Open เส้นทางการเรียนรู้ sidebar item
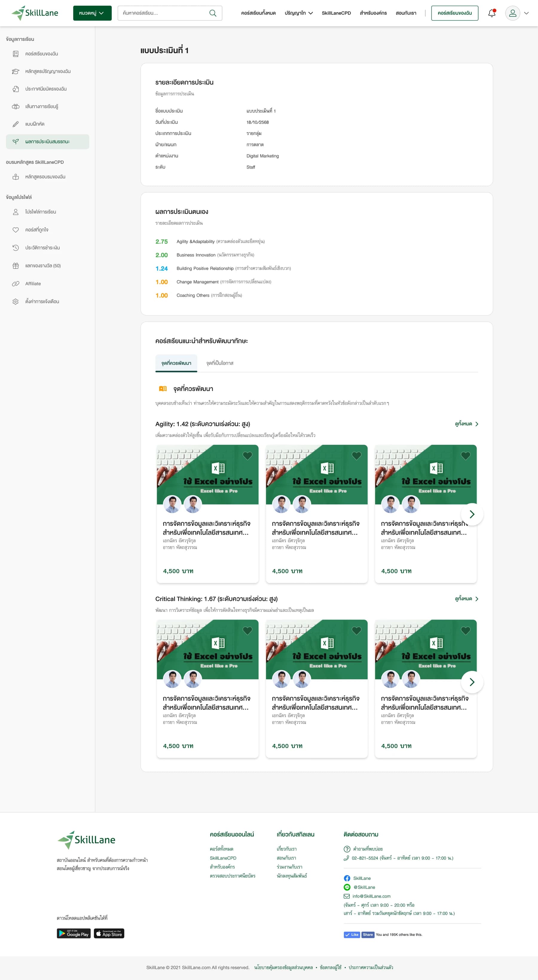 click(x=48, y=106)
